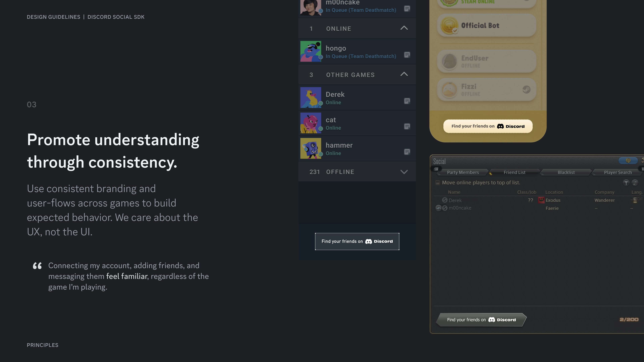Open chat with cat using the note icon
This screenshot has height=362, width=644.
click(x=407, y=127)
